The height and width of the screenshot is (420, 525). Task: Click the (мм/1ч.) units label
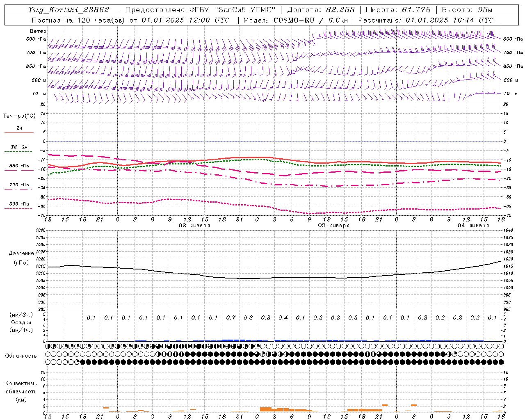(x=21, y=330)
